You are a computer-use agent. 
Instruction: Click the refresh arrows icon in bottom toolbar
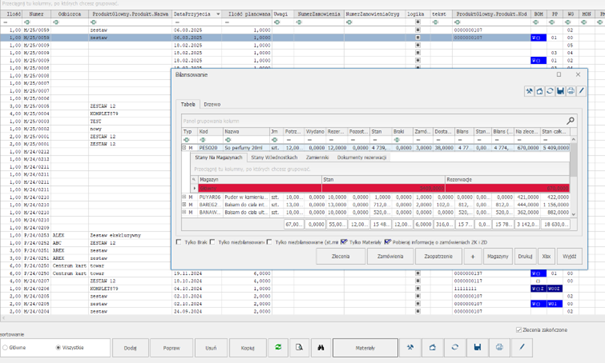455,348
